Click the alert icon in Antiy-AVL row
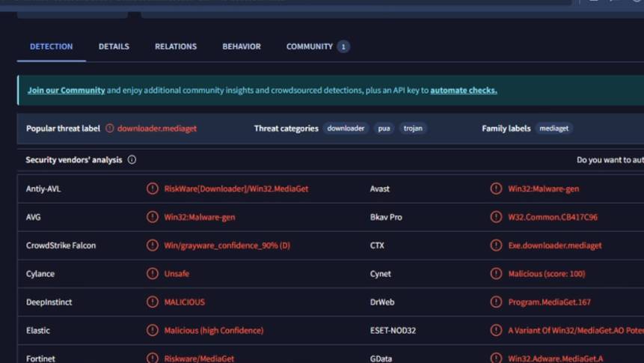The width and height of the screenshot is (644, 363). coord(153,189)
